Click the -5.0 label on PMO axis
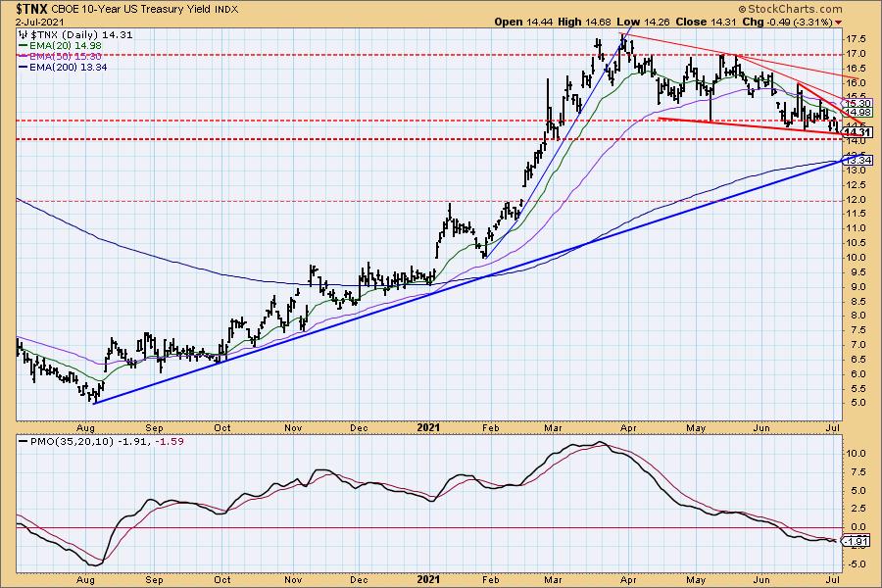 coord(857,564)
